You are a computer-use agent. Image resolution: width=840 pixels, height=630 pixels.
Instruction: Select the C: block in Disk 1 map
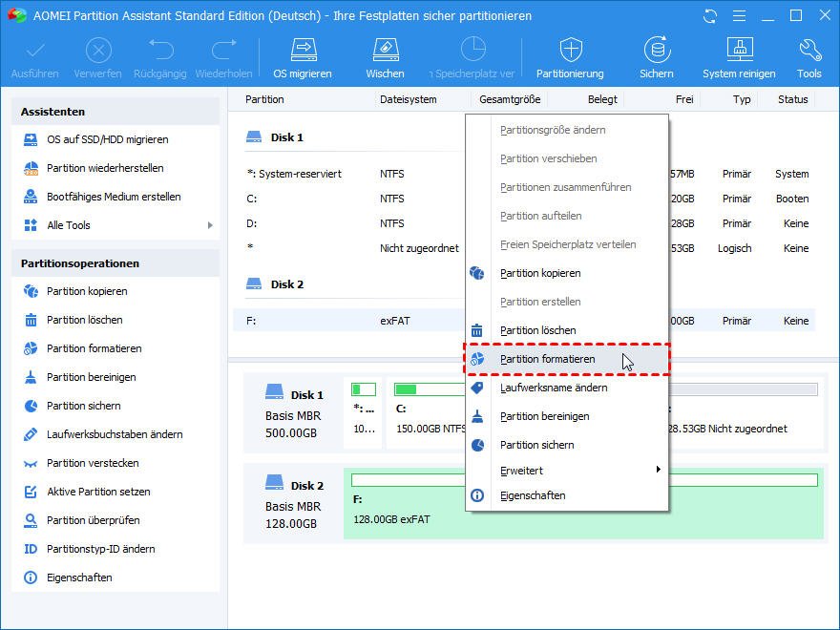427,413
